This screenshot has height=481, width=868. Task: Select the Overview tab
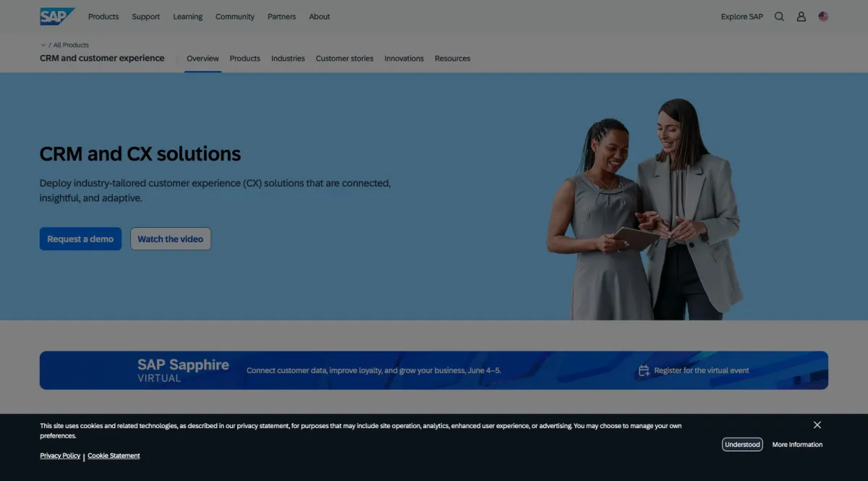click(x=203, y=59)
